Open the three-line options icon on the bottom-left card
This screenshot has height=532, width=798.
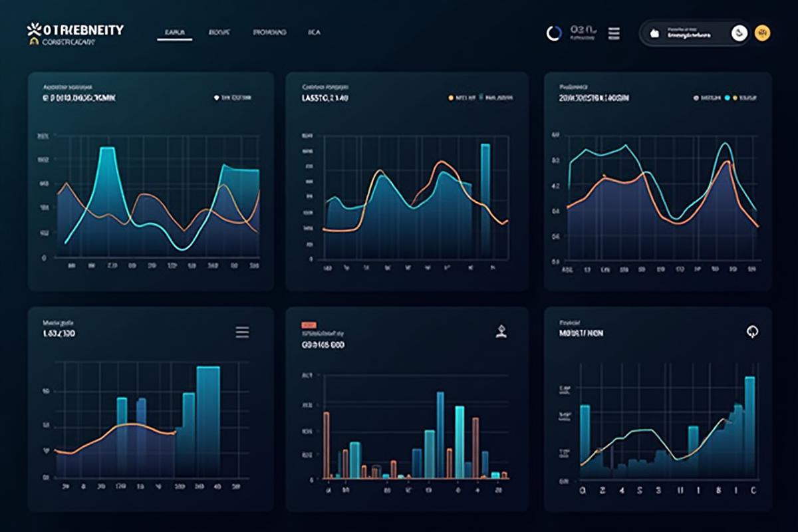[242, 332]
